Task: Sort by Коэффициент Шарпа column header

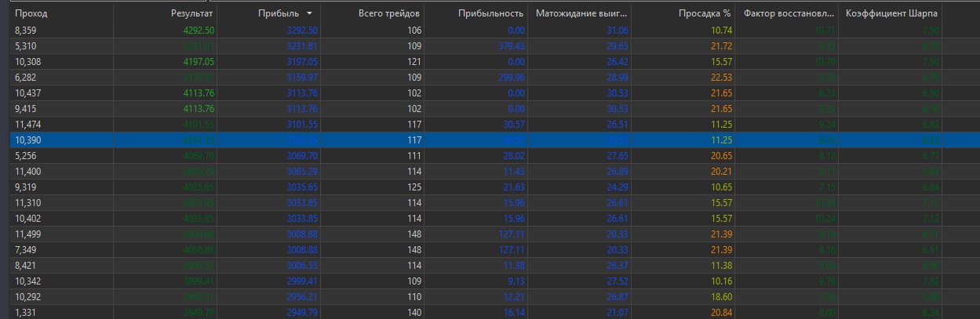Action: point(891,14)
